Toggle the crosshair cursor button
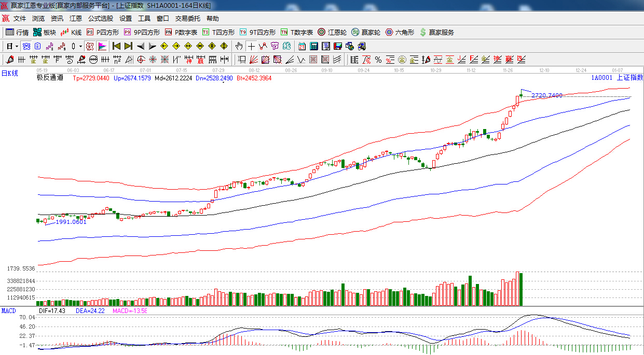Image resolution: width=644 pixels, height=355 pixels. [x=251, y=46]
